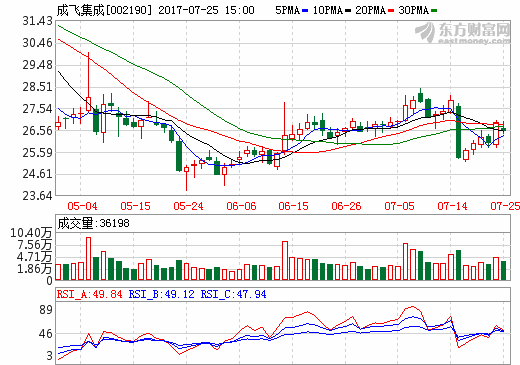Click the 23.64 price axis value

point(38,196)
